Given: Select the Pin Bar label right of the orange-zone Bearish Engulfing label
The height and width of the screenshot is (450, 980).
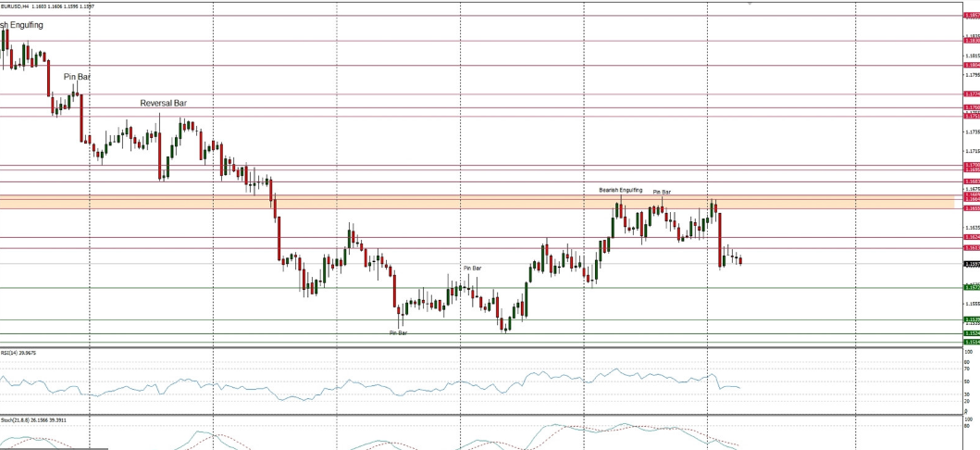Looking at the screenshot, I should [x=662, y=192].
